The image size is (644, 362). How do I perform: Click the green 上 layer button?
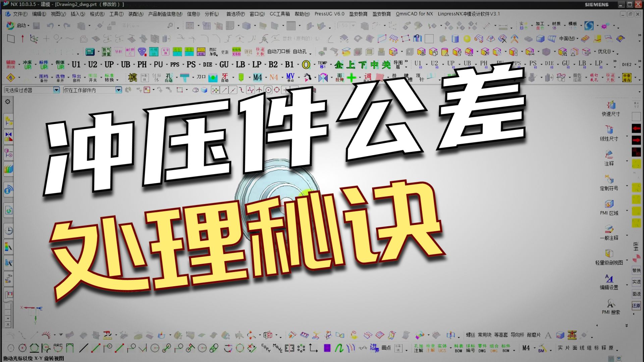351,64
